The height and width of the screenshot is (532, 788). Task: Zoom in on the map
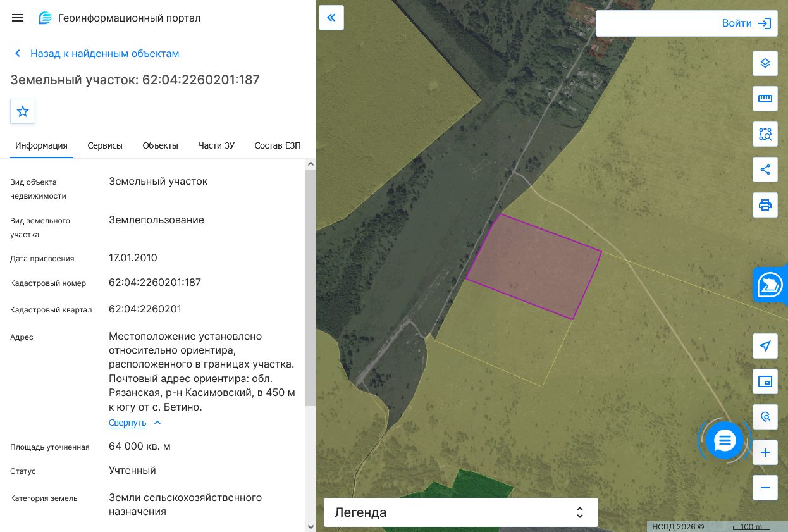[765, 452]
